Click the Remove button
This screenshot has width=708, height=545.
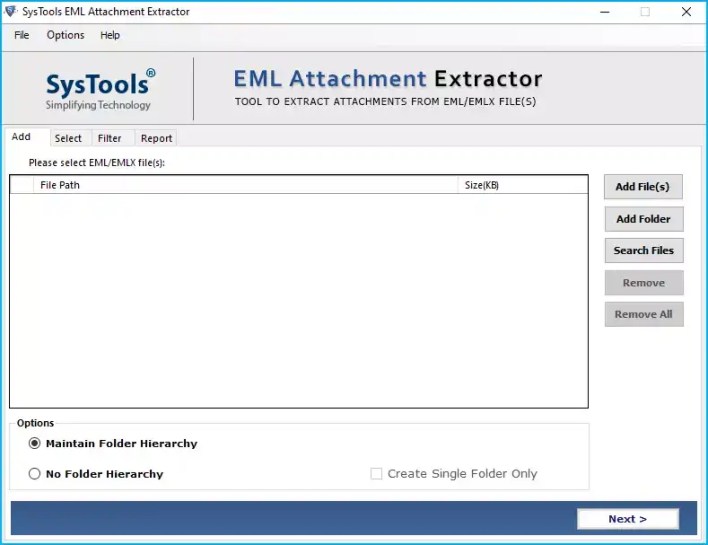tap(644, 283)
